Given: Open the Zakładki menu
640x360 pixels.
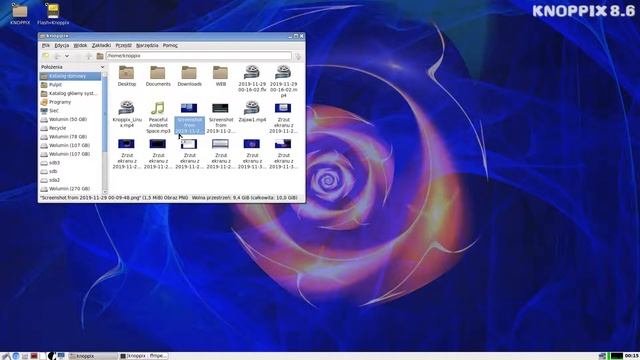Looking at the screenshot, I should (101, 45).
